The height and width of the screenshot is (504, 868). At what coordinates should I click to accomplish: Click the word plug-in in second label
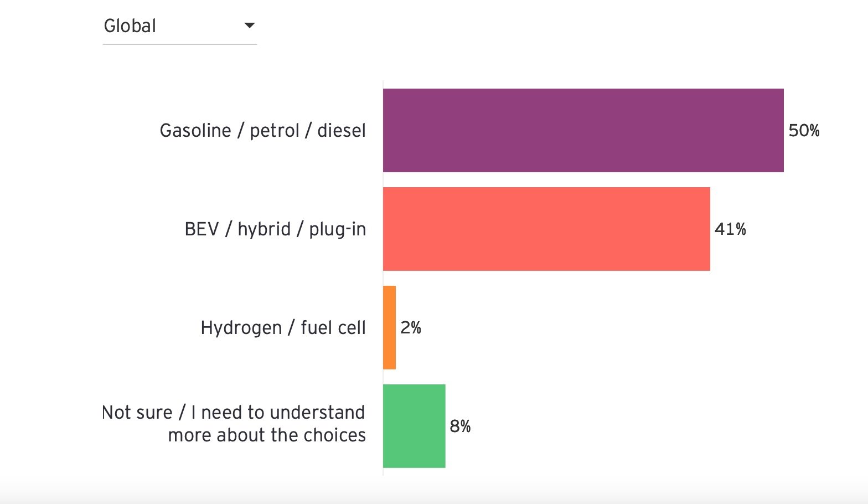pos(338,230)
